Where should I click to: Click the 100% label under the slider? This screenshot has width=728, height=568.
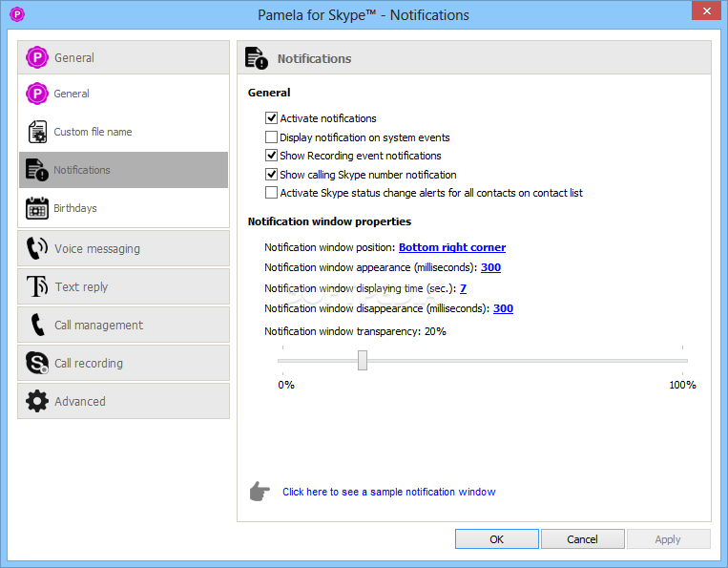pyautogui.click(x=682, y=385)
